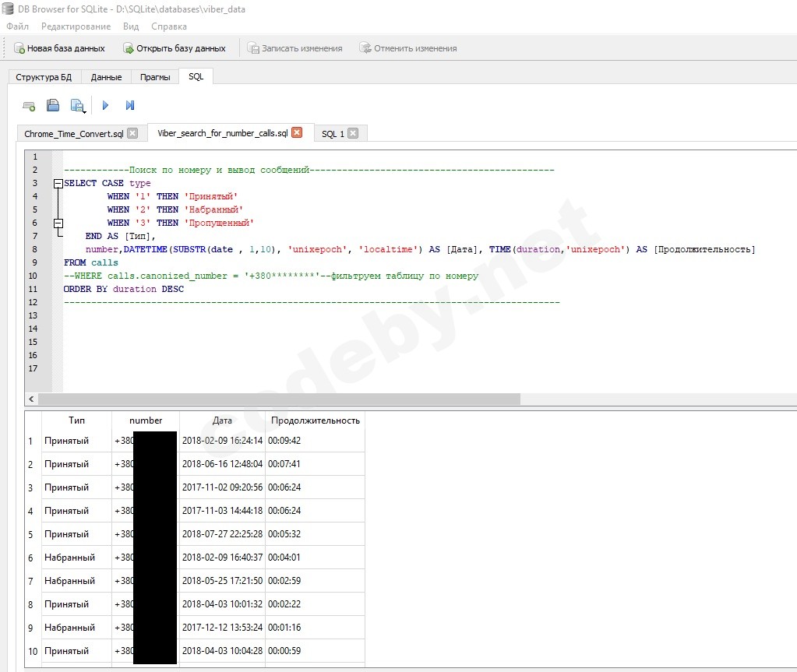Screen dimensions: 797x672
Task: Click the Дата column header
Action: click(222, 420)
